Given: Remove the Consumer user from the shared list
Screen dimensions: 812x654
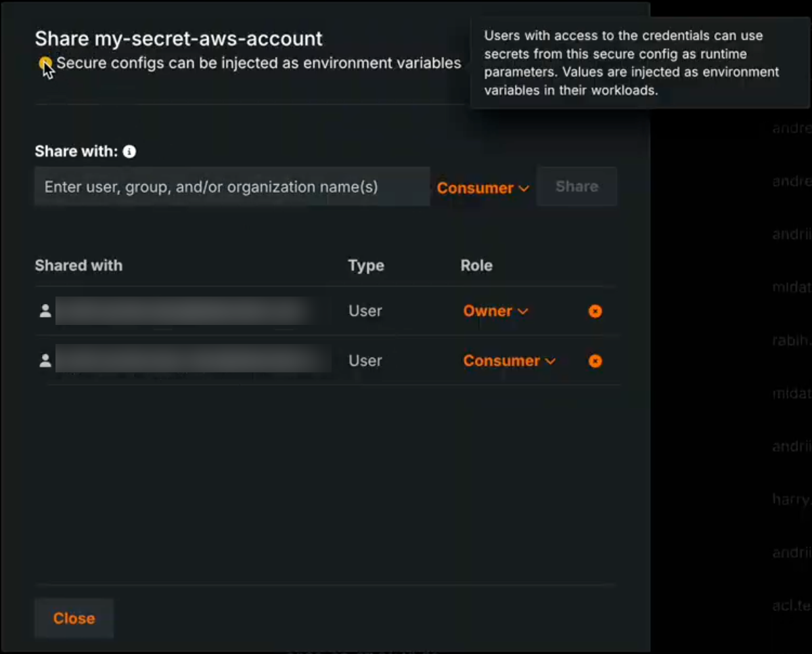Looking at the screenshot, I should click(x=595, y=362).
